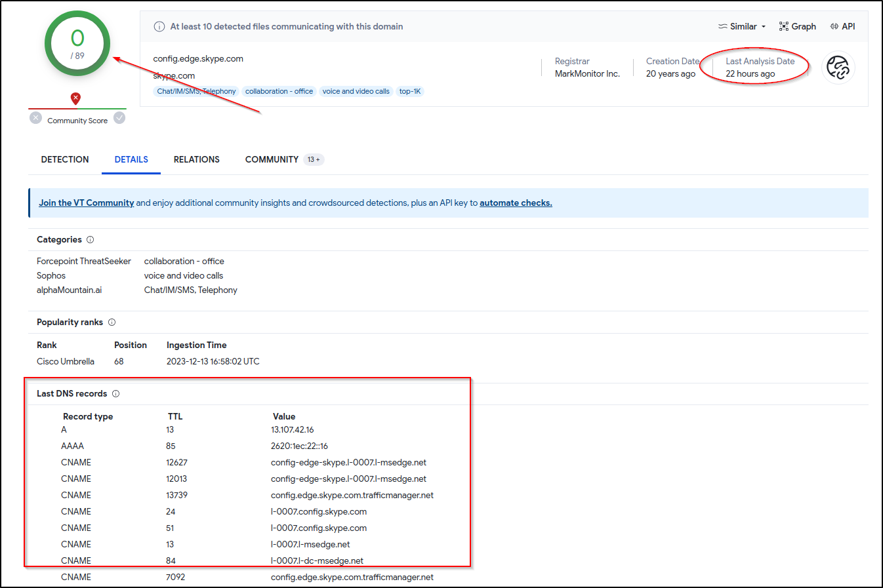This screenshot has height=588, width=883.
Task: Click the 'collaboration - office' tag
Action: click(x=279, y=92)
